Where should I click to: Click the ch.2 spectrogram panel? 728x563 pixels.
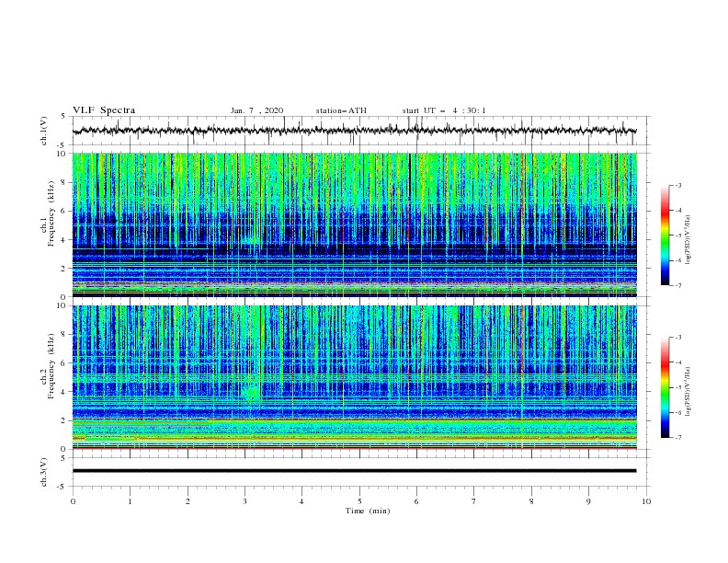(355, 377)
